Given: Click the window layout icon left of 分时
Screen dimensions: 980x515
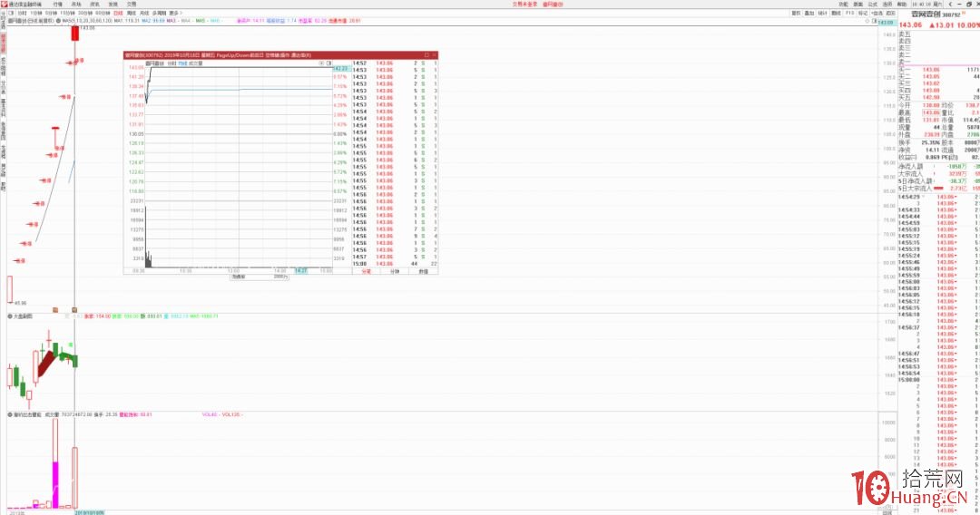Looking at the screenshot, I should (x=11, y=13).
